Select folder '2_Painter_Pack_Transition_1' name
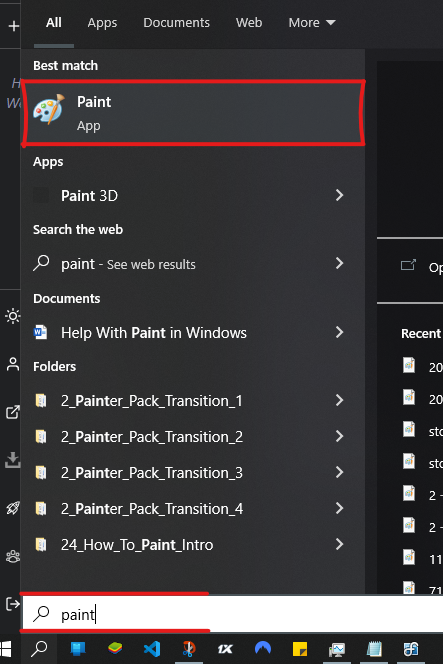Screen dimensions: 443x664 tap(152, 401)
